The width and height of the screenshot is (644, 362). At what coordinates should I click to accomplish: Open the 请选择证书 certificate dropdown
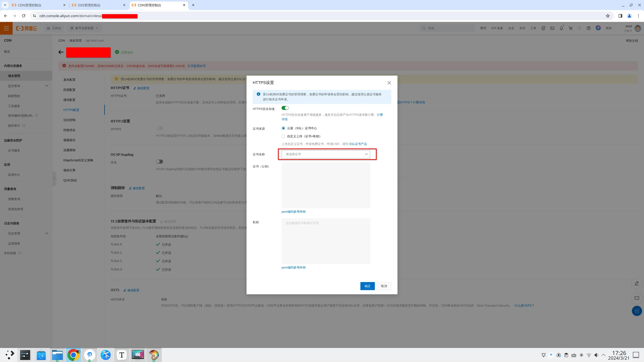[x=326, y=154]
